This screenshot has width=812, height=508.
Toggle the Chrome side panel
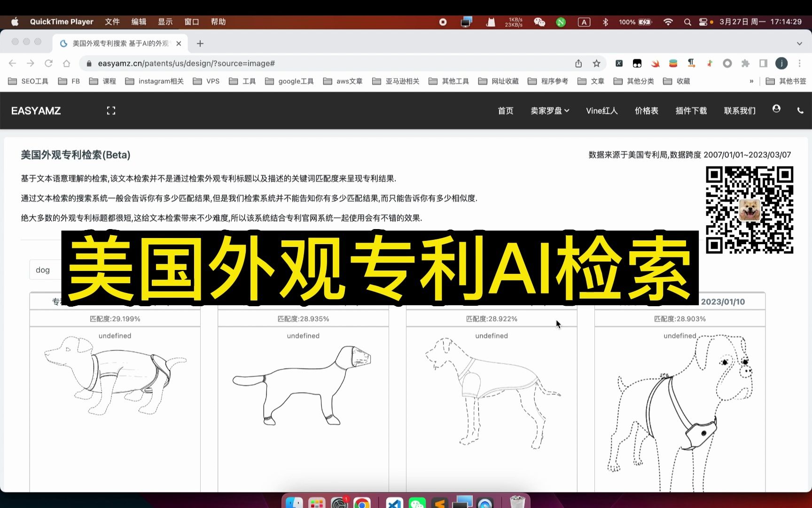tap(763, 63)
